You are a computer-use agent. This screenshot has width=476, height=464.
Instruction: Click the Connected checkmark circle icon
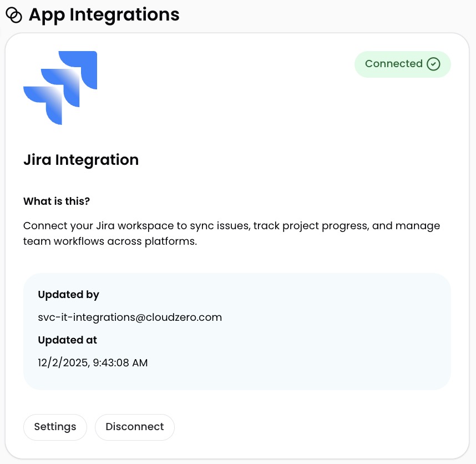[x=433, y=64]
